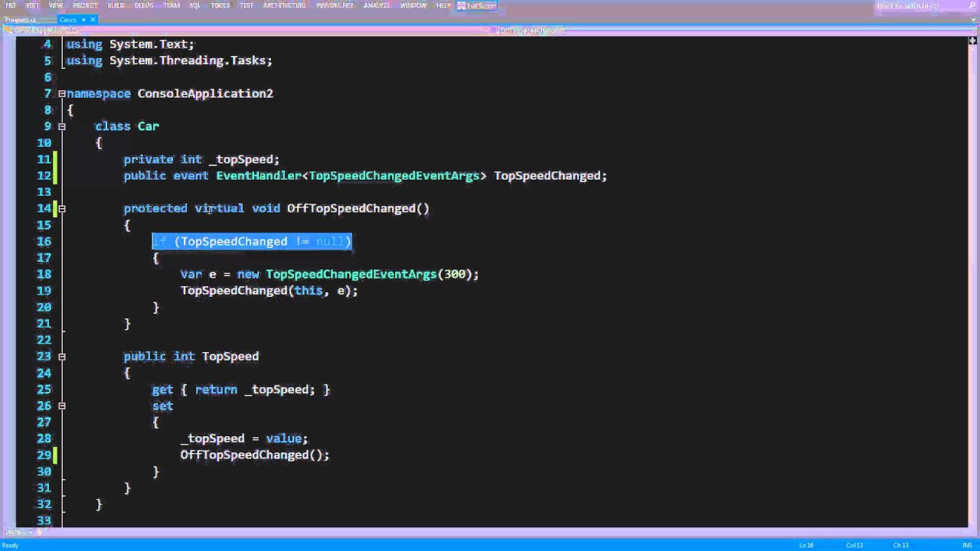
Task: Open the WINDOW menu
Action: (x=413, y=5)
